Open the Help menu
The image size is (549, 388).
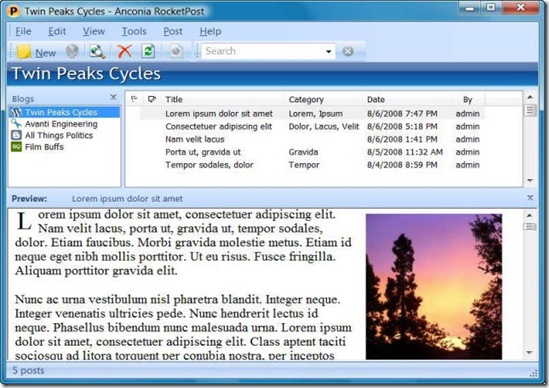pos(210,32)
